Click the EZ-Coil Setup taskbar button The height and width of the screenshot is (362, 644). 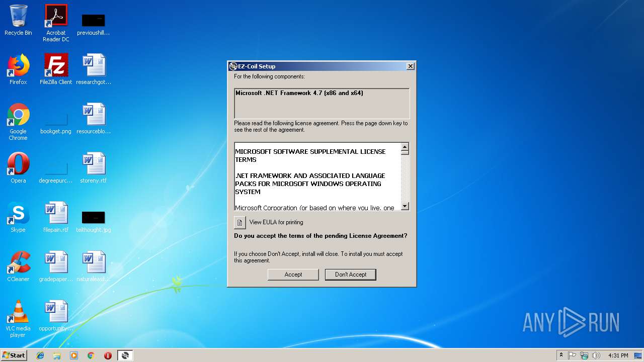pos(125,355)
